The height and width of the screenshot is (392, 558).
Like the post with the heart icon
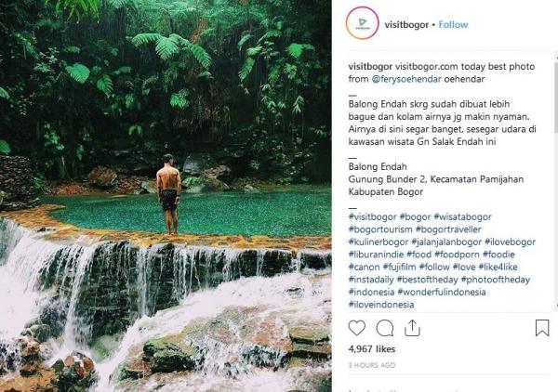click(357, 328)
